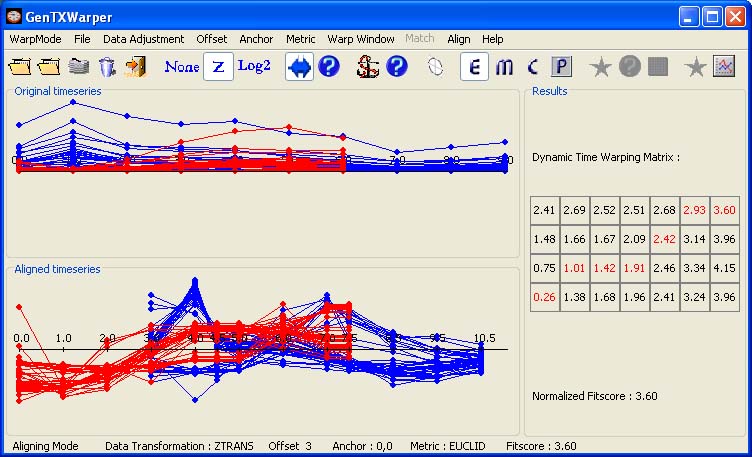Click the exit door icon in toolbar
This screenshot has height=457, width=752.
[136, 67]
